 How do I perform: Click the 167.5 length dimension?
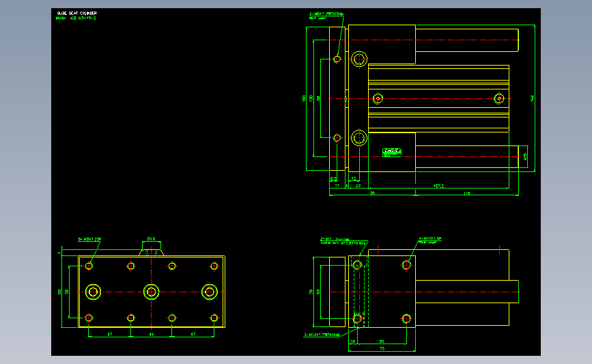[438, 186]
